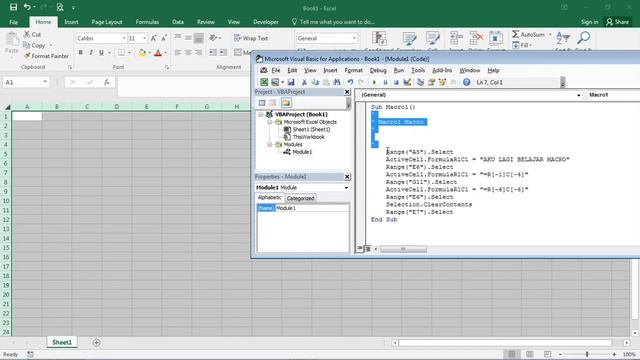Click the Find & Select magnifier icon

[584, 38]
